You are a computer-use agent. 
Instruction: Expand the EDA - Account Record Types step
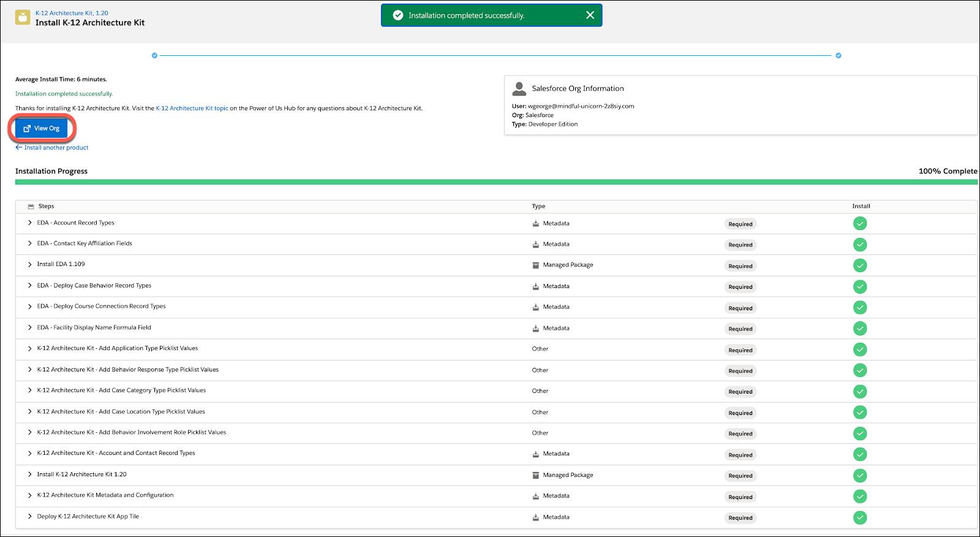point(29,223)
